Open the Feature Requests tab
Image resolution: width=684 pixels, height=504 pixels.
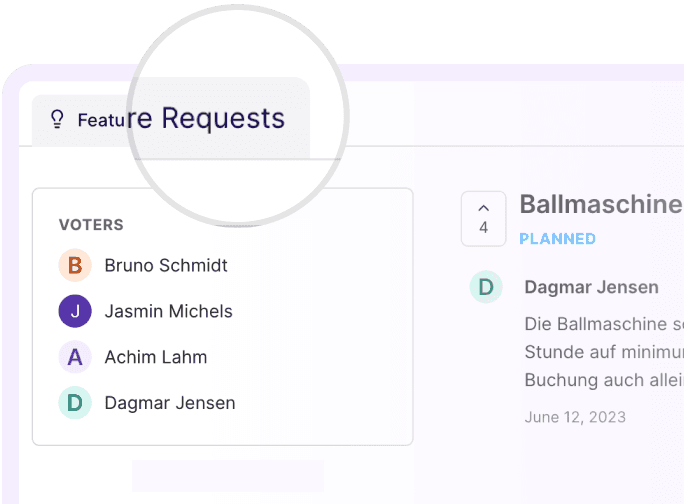[170, 119]
